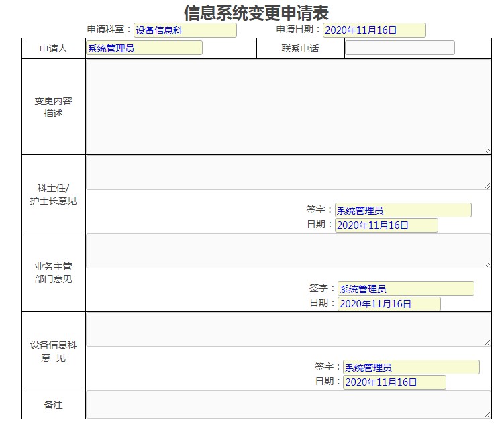504x426 pixels.
Task: Click the 申请人 applicant name field
Action: point(144,48)
